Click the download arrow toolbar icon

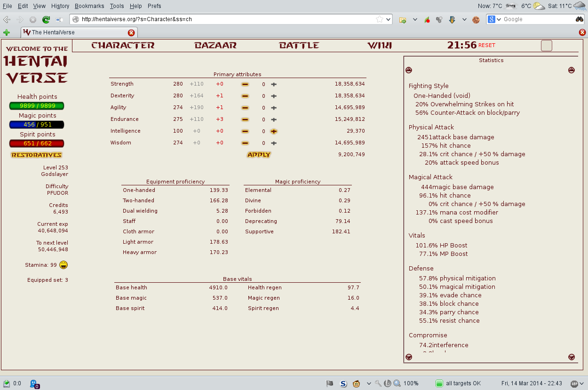452,20
